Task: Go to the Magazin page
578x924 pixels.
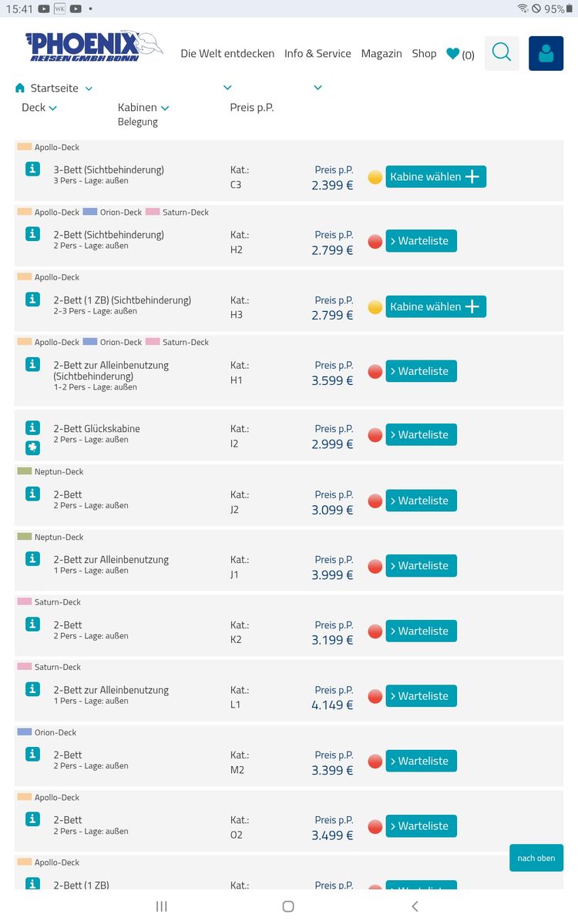Action: pyautogui.click(x=381, y=54)
